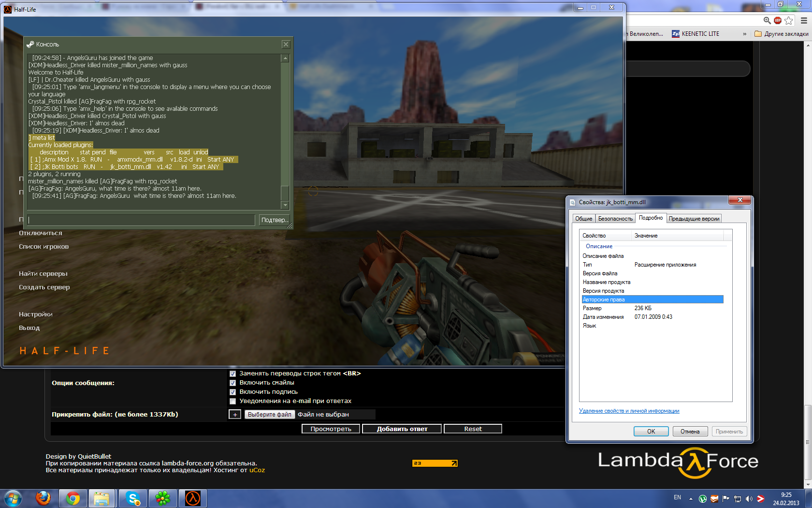Open network connection tray icon
This screenshot has width=812, height=508.
(x=738, y=499)
